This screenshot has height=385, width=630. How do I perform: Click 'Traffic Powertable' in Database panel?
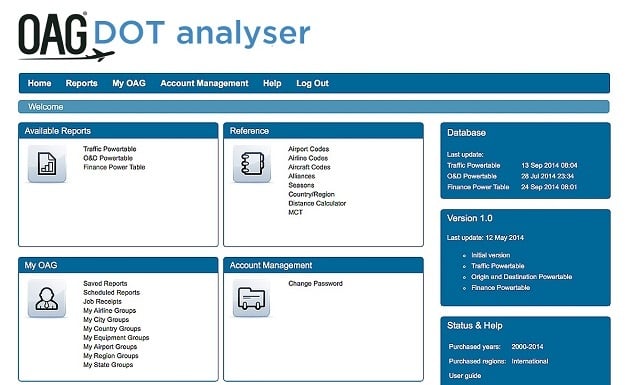(x=474, y=165)
